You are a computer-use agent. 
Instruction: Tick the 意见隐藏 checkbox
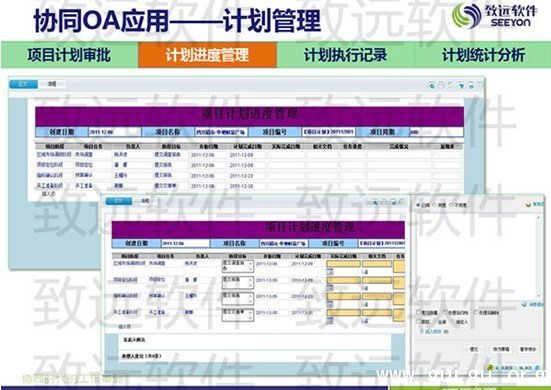point(418,312)
